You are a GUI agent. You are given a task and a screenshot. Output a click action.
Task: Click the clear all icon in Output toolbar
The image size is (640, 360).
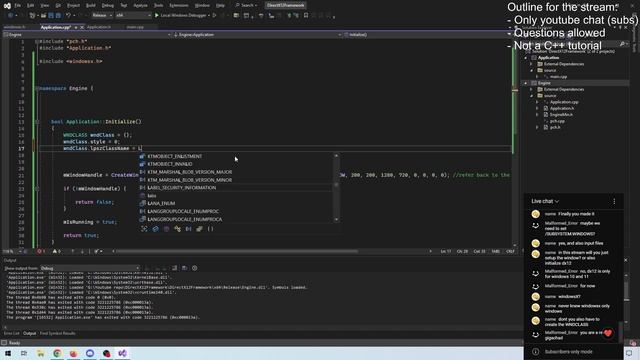174,268
